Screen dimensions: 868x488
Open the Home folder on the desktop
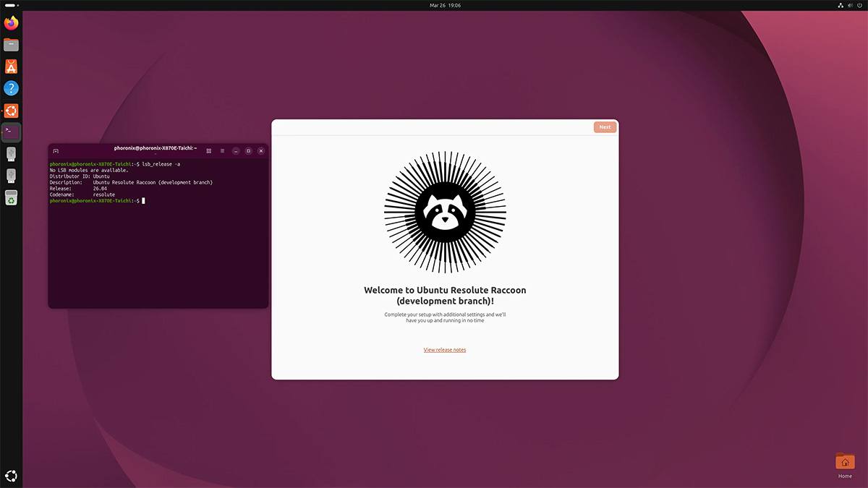pyautogui.click(x=845, y=461)
